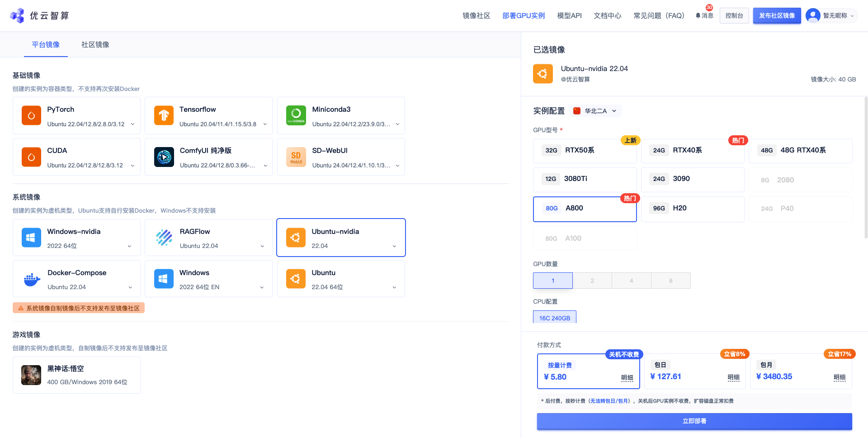Screen dimensions: 868x438
Task: Select GPU model RTX50系 32G
Action: pyautogui.click(x=585, y=151)
